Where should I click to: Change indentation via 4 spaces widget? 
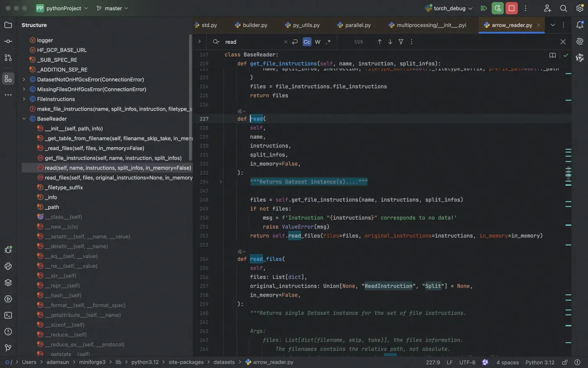coord(507,362)
